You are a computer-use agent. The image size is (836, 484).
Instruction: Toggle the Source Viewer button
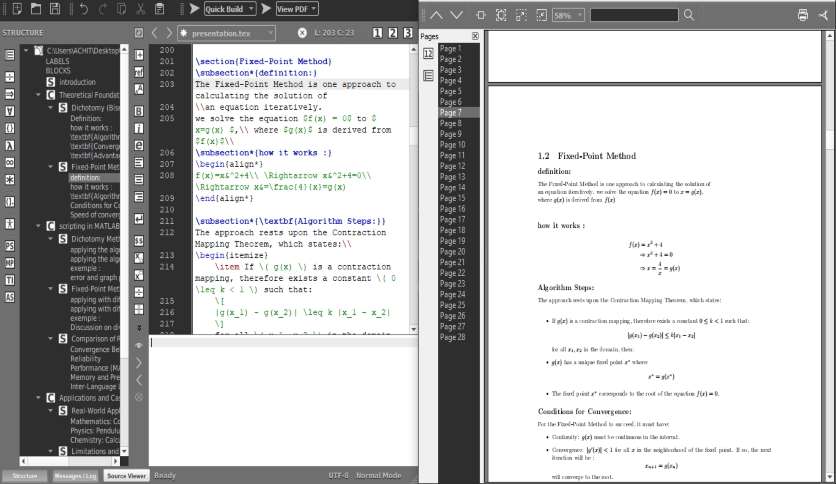[126, 475]
